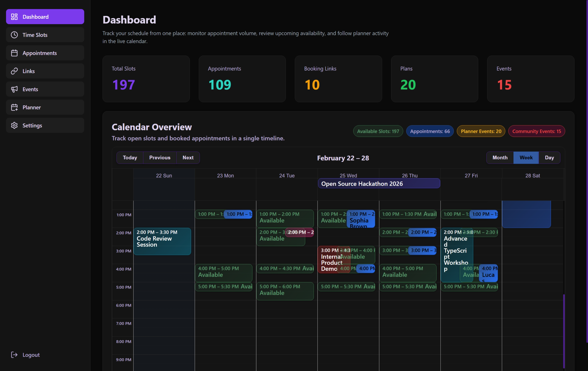
Task: Switch calendar to Month view
Action: pyautogui.click(x=500, y=158)
